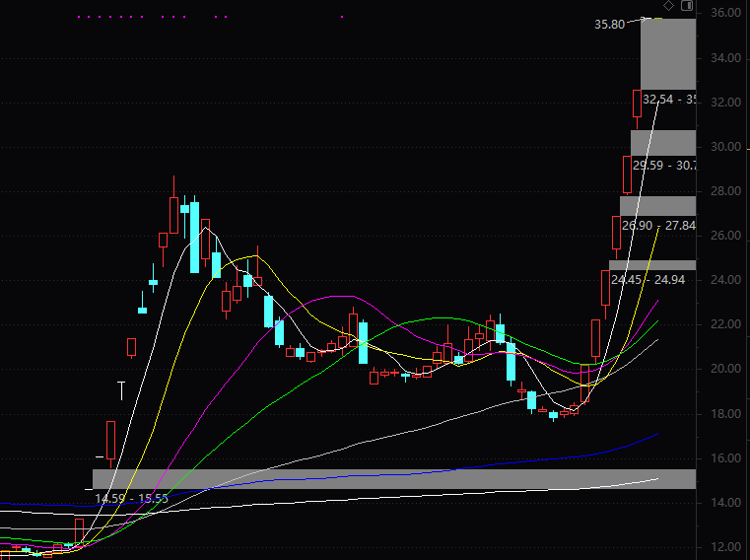Select the 32.54 - 35 gap range label

(669, 100)
